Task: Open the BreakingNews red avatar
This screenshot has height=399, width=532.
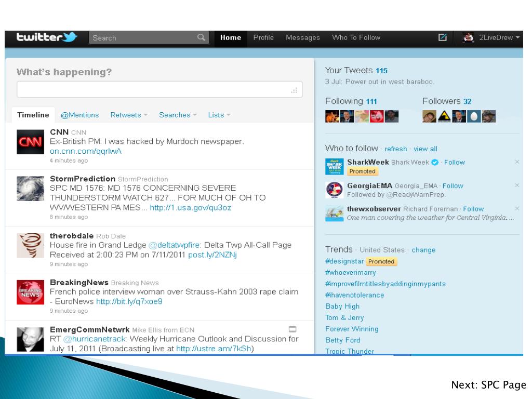Action: pyautogui.click(x=30, y=292)
